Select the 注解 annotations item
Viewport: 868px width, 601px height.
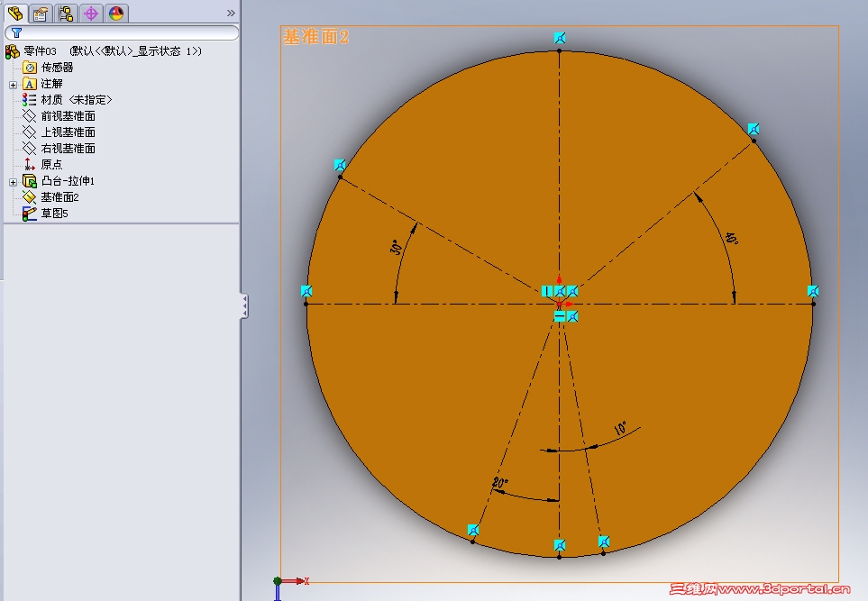pyautogui.click(x=51, y=84)
